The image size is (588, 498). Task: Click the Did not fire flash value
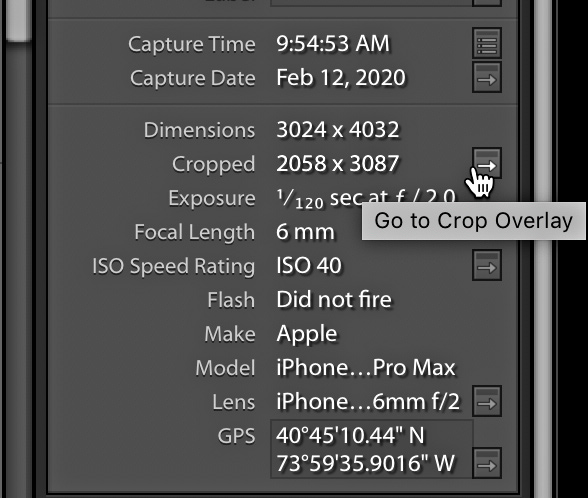coord(334,300)
